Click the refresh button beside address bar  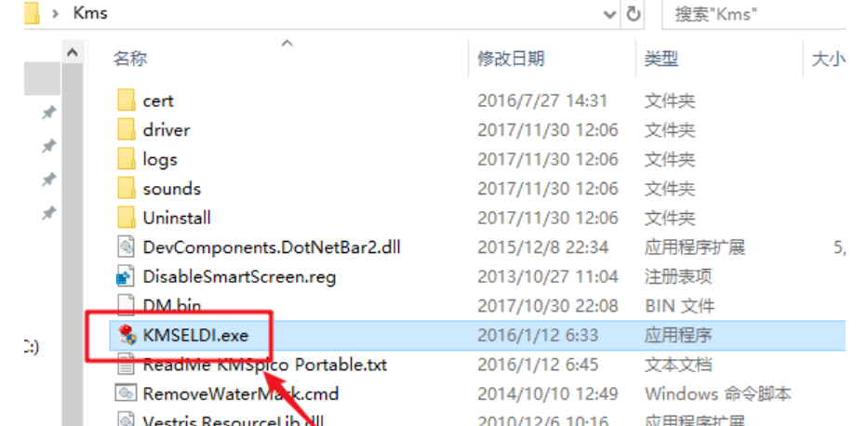coord(634,14)
